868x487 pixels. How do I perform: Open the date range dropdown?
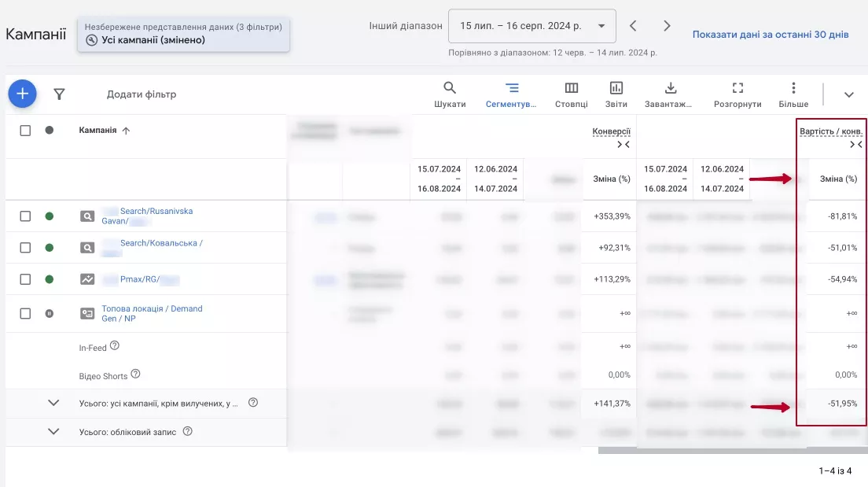click(x=532, y=26)
